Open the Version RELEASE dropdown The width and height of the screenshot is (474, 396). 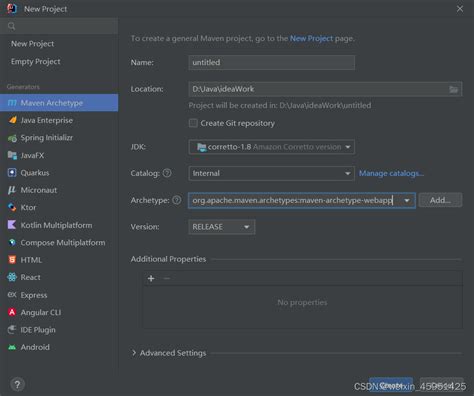pyautogui.click(x=222, y=227)
